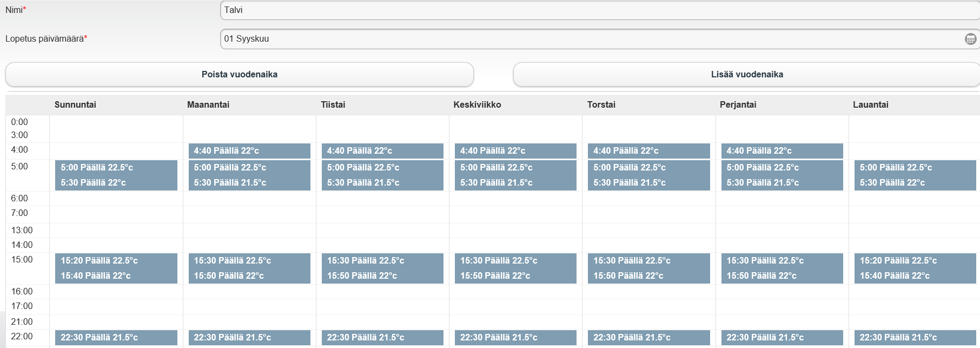Click the 15:00 time row label

[22, 260]
